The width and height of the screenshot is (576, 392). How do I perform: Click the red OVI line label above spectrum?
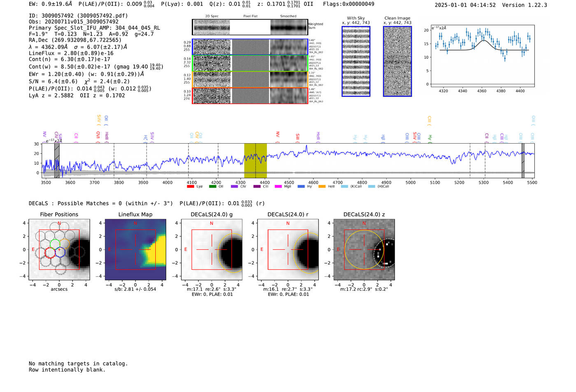(98, 136)
